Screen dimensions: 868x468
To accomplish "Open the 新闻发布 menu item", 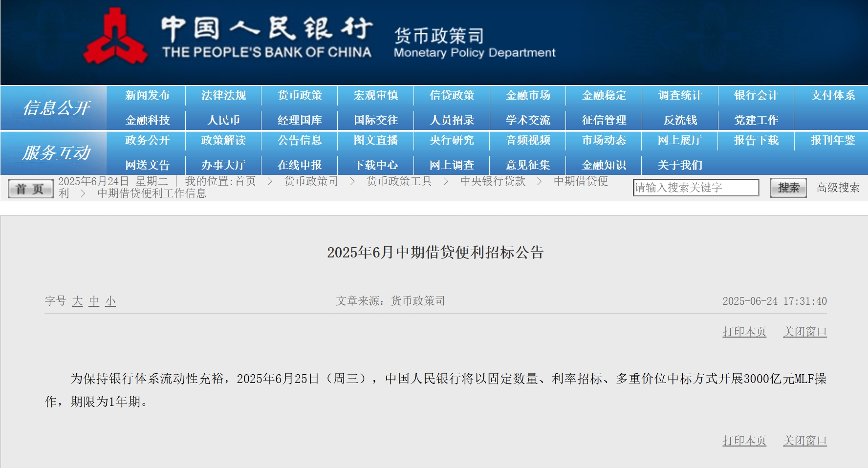I will (147, 95).
